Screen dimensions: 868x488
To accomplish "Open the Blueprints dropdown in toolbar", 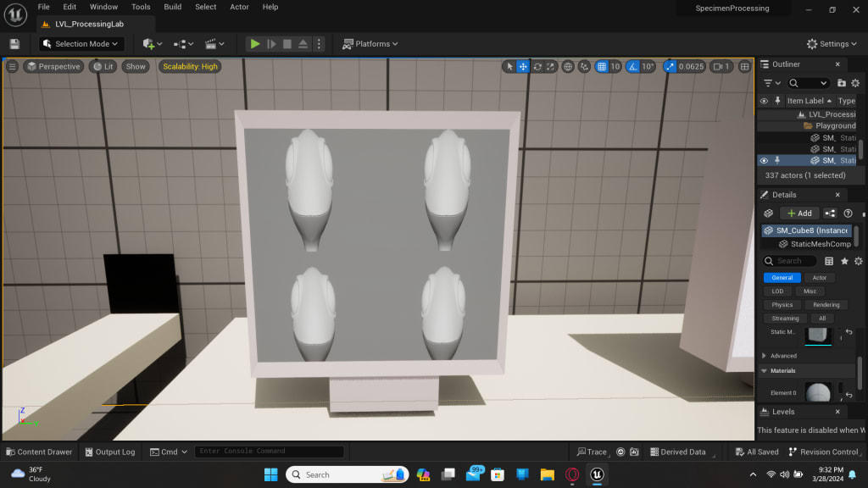I will click(x=183, y=44).
